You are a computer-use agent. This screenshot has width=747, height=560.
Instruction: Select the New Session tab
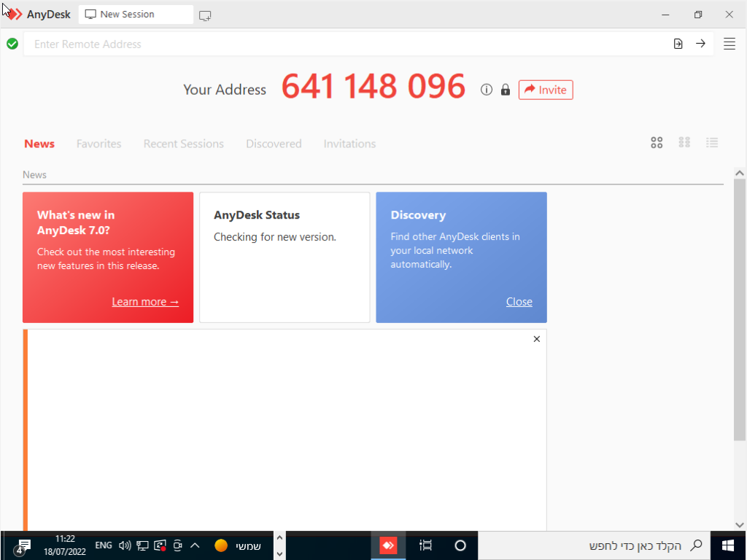click(136, 15)
